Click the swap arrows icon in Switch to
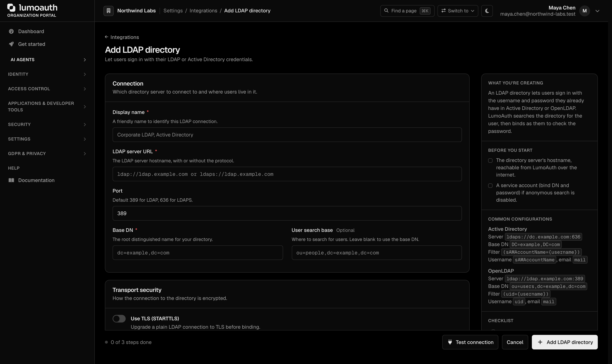 pyautogui.click(x=444, y=11)
